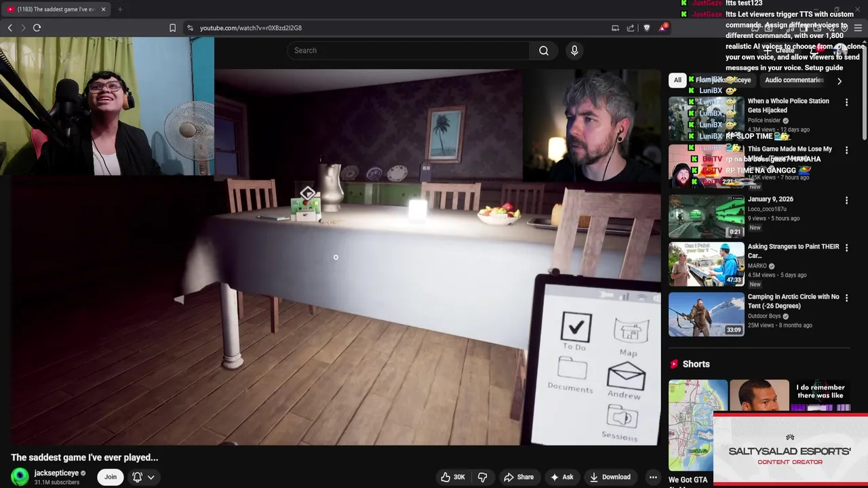The width and height of the screenshot is (868, 488).
Task: Bookmark this page icon in address bar
Action: (x=172, y=28)
